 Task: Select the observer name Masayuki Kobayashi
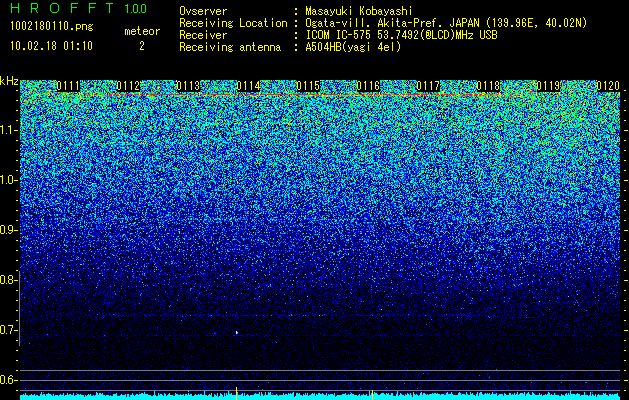359,11
